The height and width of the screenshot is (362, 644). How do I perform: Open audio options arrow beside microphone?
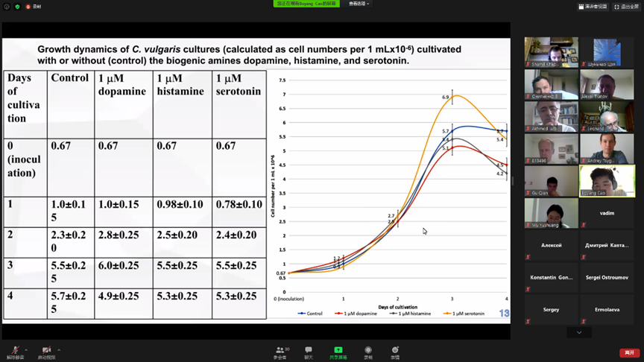26,349
